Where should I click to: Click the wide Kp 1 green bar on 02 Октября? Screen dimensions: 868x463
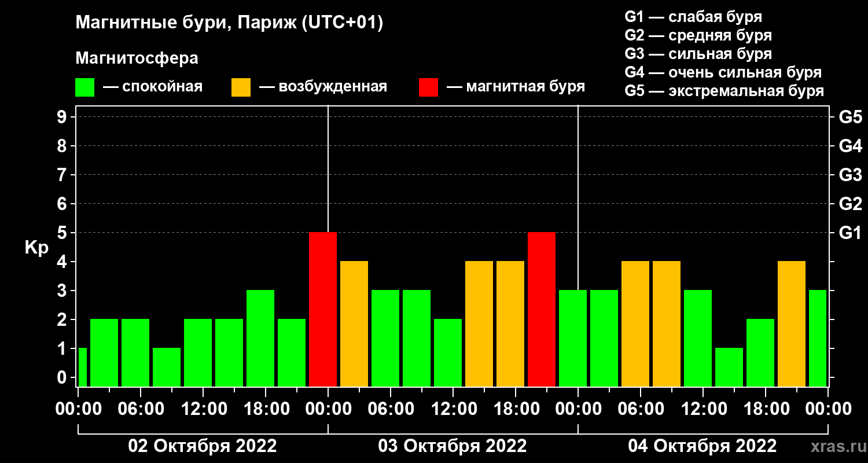(167, 368)
